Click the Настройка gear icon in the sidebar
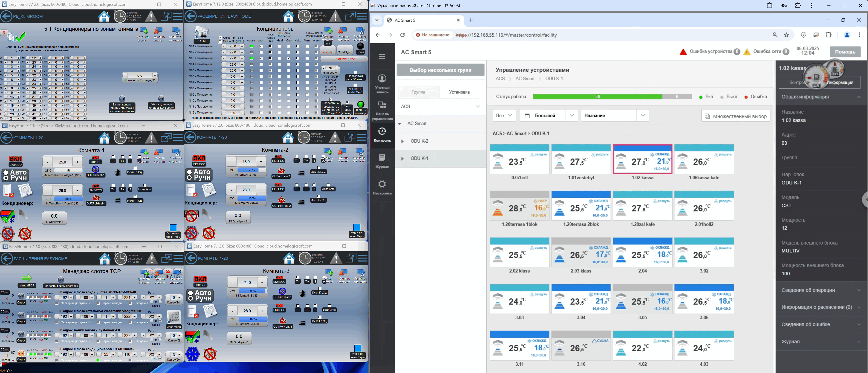 tap(382, 187)
